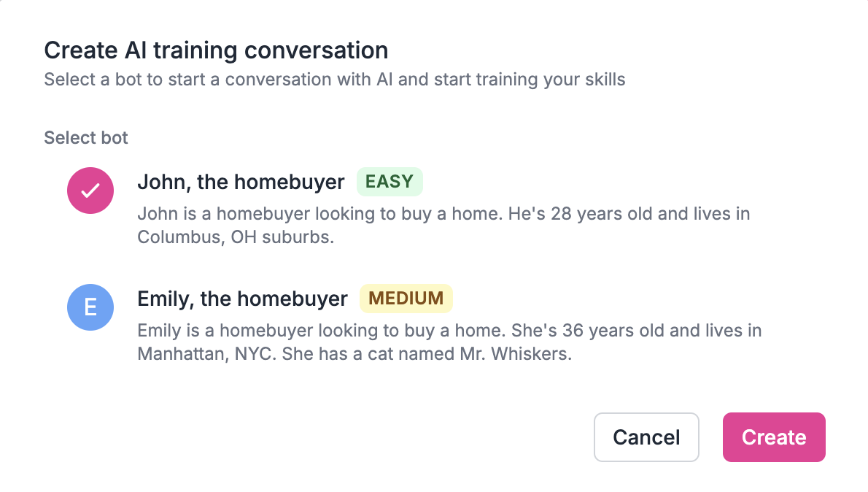Screen dimensions: 868x492
Task: Click the 'Emily, the homebuyer' name label
Action: tap(242, 299)
